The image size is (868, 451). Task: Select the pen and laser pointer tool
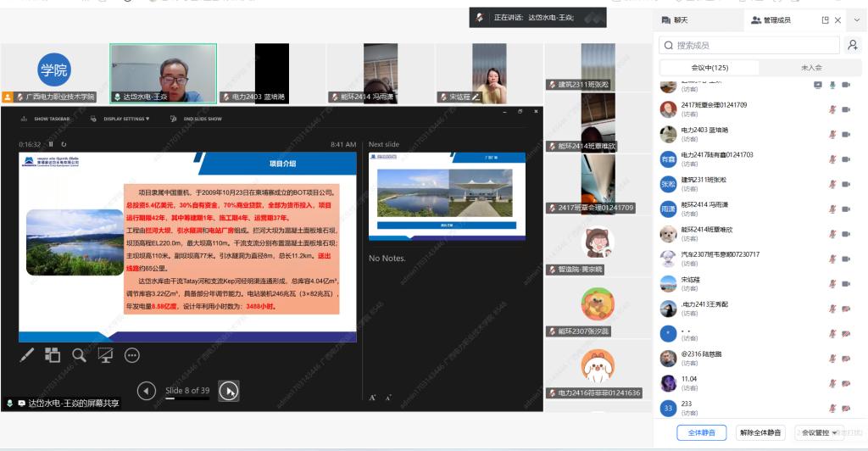coord(26,355)
